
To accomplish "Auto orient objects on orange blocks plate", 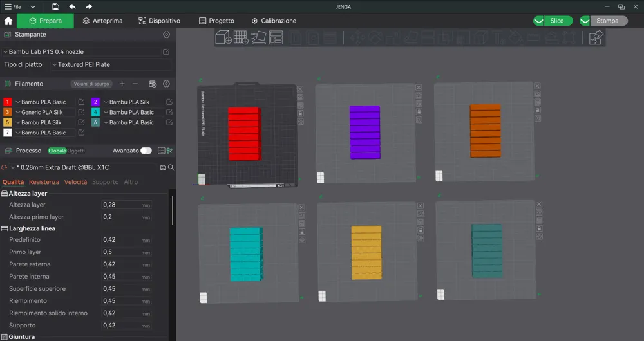I will [x=537, y=94].
